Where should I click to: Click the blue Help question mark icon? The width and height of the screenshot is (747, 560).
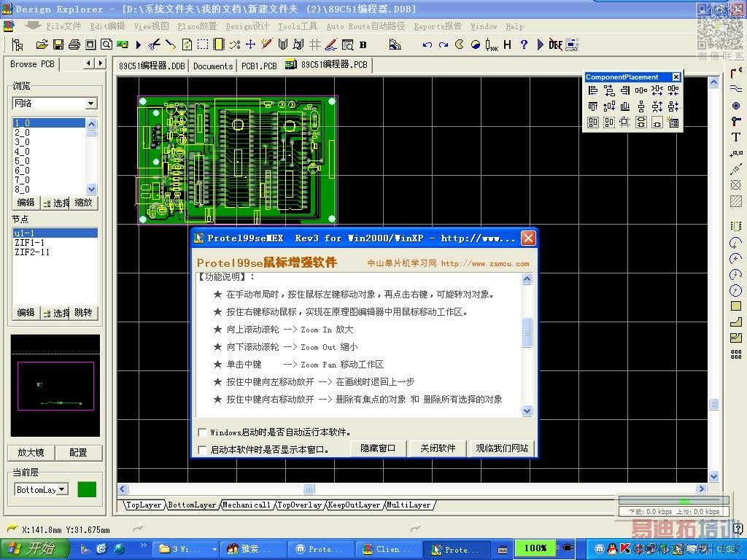point(524,44)
